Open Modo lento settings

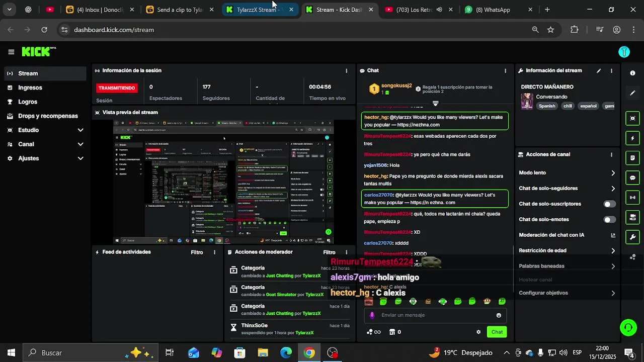pyautogui.click(x=567, y=173)
